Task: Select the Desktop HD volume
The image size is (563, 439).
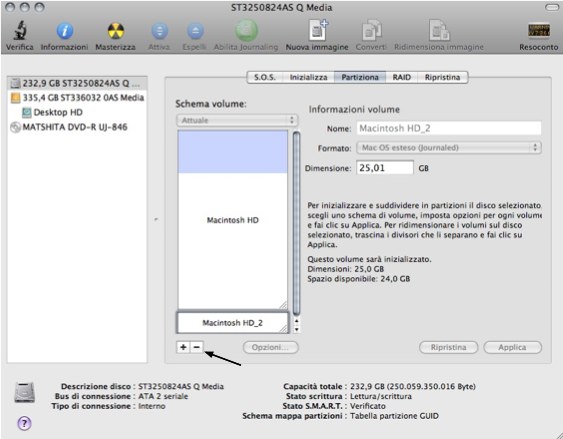Action: pyautogui.click(x=52, y=112)
